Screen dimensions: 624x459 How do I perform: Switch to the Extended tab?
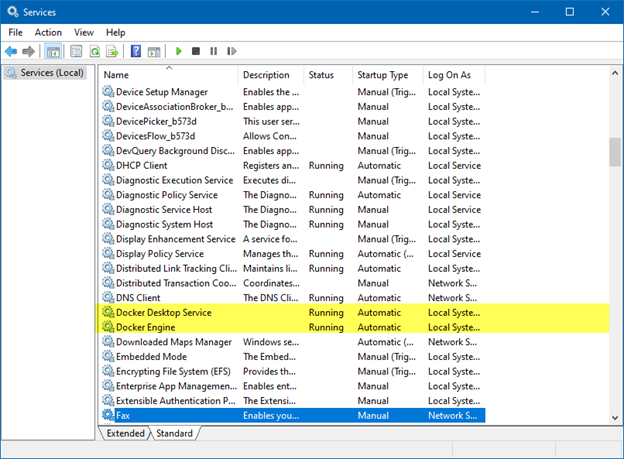click(125, 433)
